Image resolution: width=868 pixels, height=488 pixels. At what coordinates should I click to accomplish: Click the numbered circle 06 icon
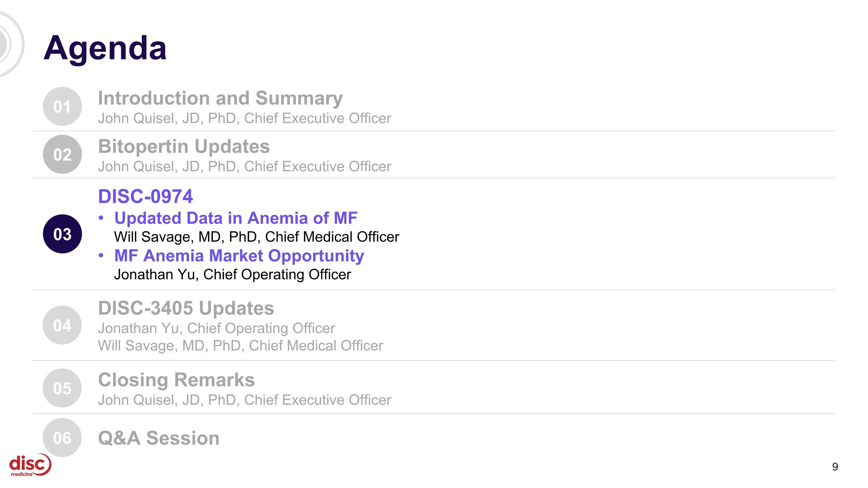click(x=62, y=437)
